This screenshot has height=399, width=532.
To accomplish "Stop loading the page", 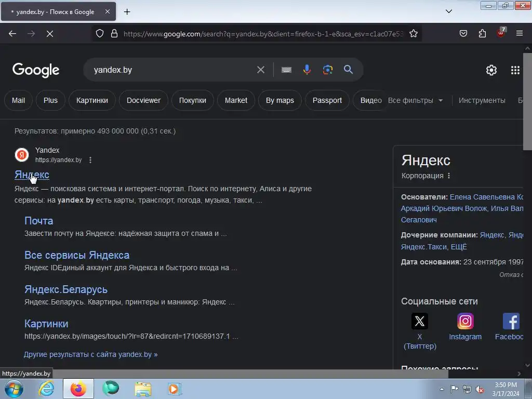I will pos(50,34).
